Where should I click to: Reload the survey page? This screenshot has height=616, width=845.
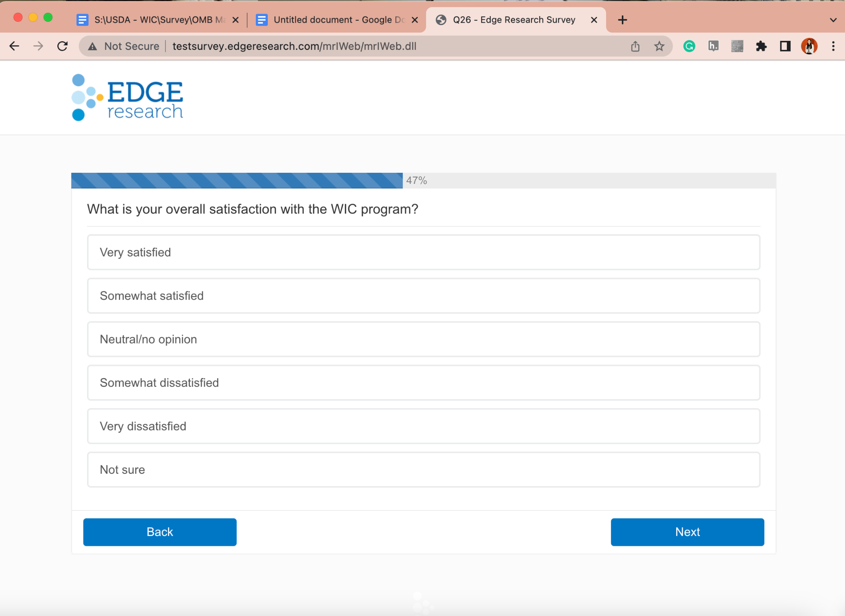tap(62, 46)
